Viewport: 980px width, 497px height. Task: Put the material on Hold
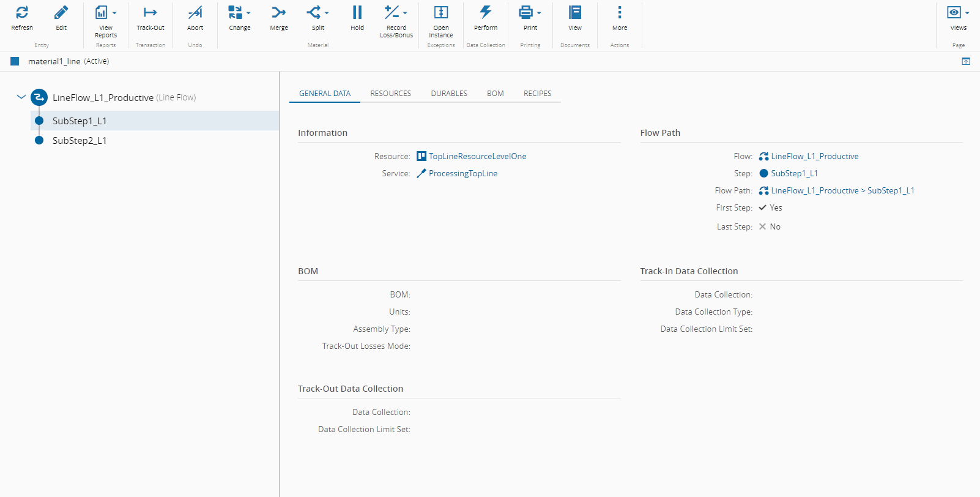point(357,13)
